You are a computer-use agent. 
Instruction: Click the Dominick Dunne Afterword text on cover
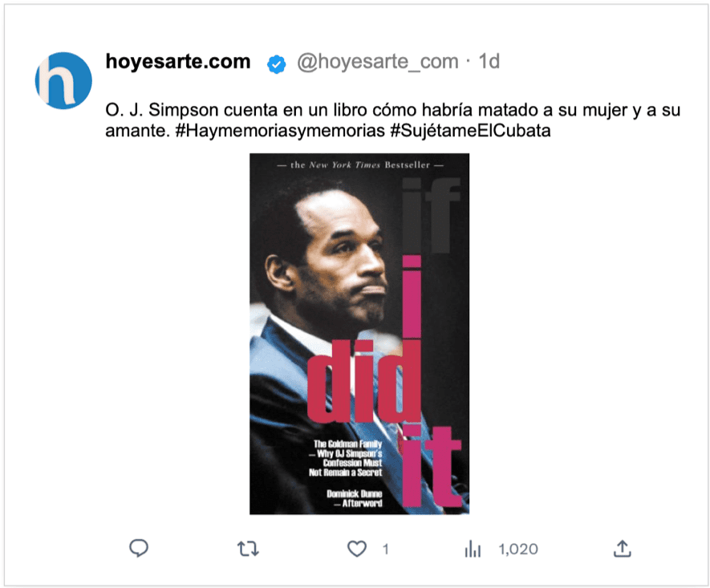pos(355,498)
